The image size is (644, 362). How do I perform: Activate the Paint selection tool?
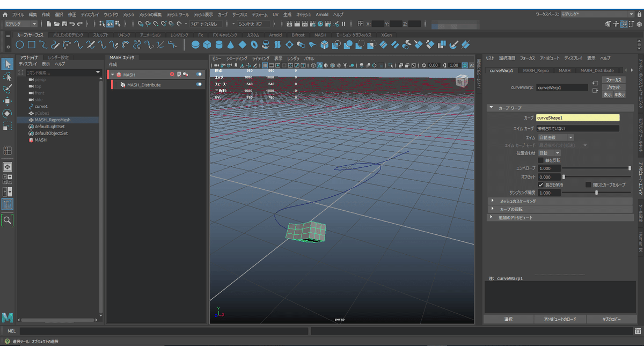pyautogui.click(x=8, y=88)
